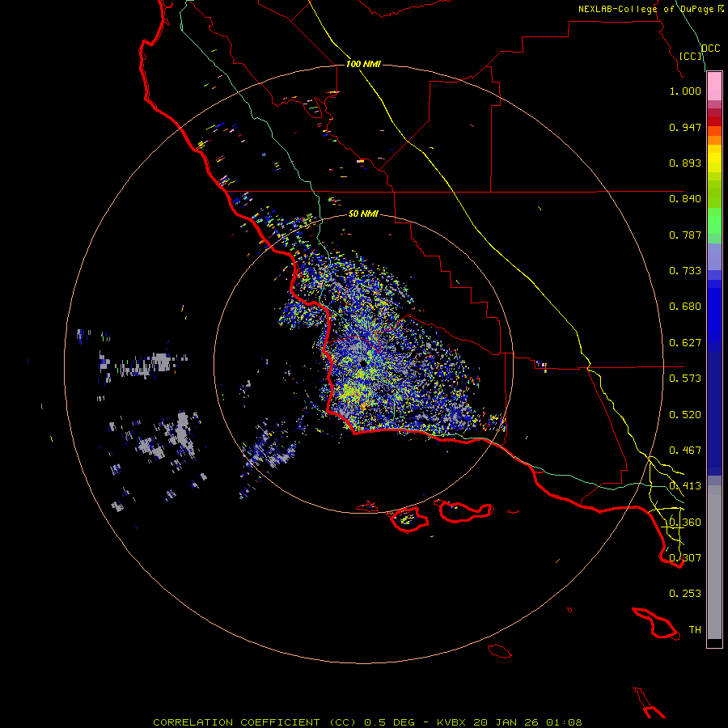
Task: Select the 0.253 legend value
Action: tap(685, 594)
